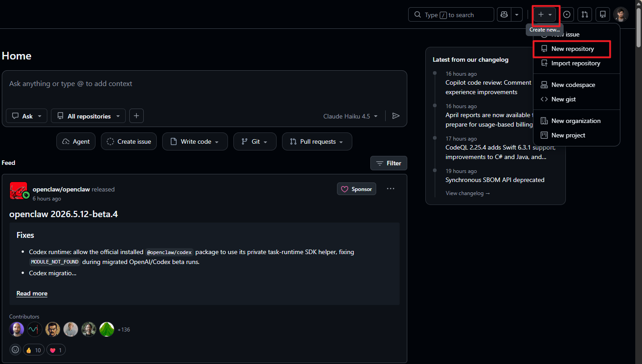Click the openclaw red avatar icon

point(18,191)
